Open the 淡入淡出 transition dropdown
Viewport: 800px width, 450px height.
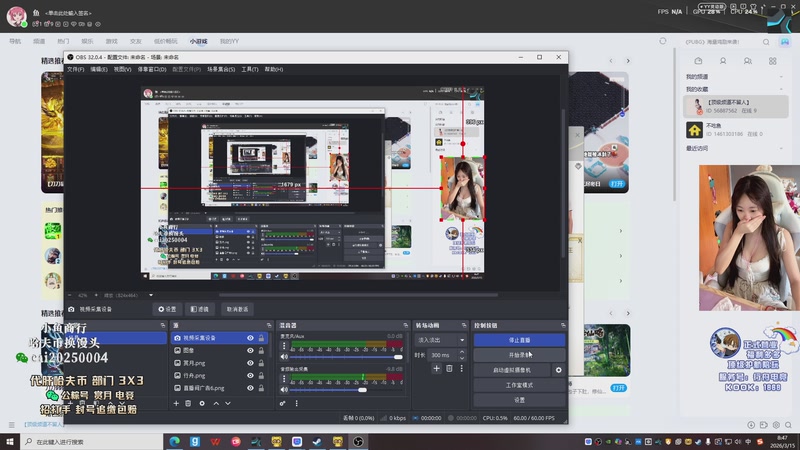click(440, 340)
